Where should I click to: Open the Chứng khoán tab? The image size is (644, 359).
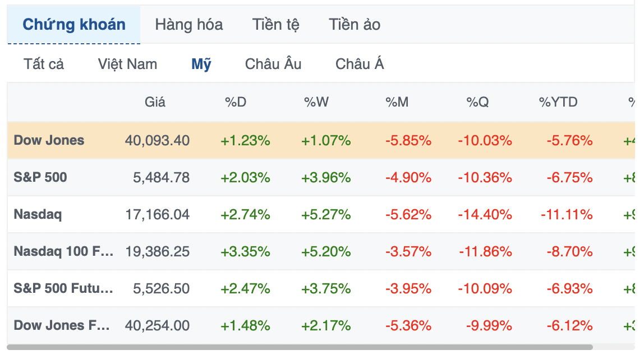point(74,25)
